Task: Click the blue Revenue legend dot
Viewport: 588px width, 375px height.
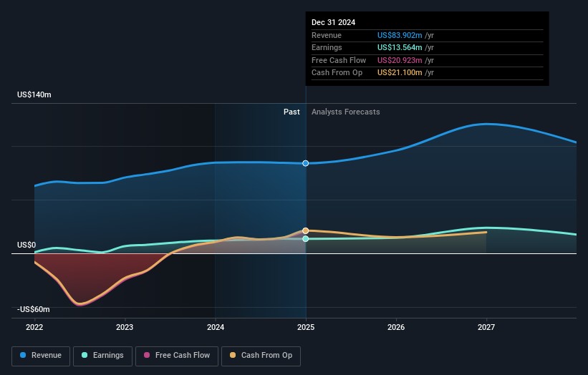Action: tap(24, 355)
